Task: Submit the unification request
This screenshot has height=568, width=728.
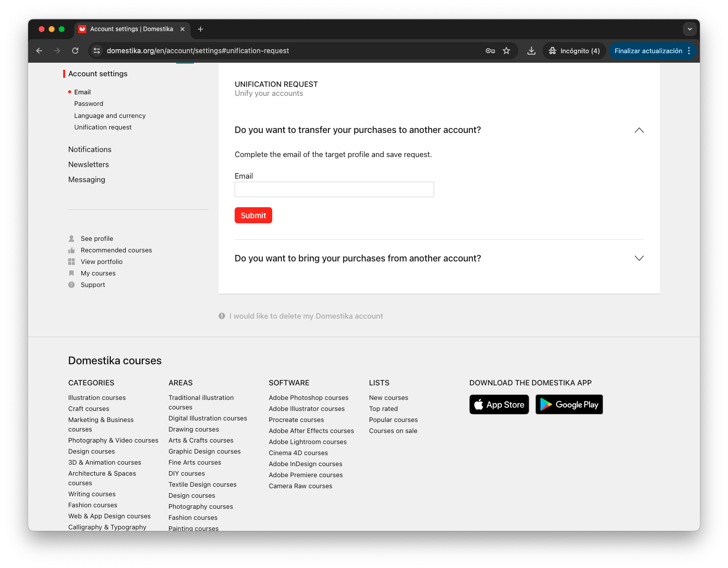Action: pyautogui.click(x=253, y=215)
